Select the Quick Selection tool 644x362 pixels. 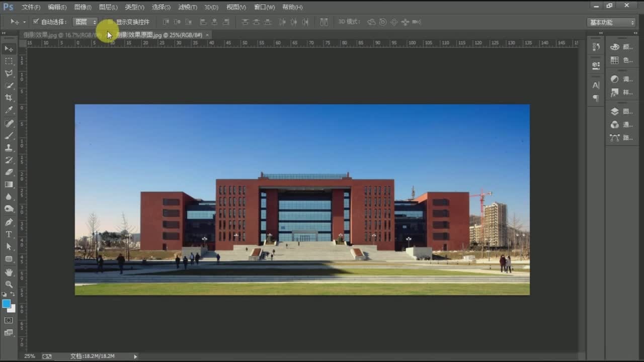coord(9,85)
